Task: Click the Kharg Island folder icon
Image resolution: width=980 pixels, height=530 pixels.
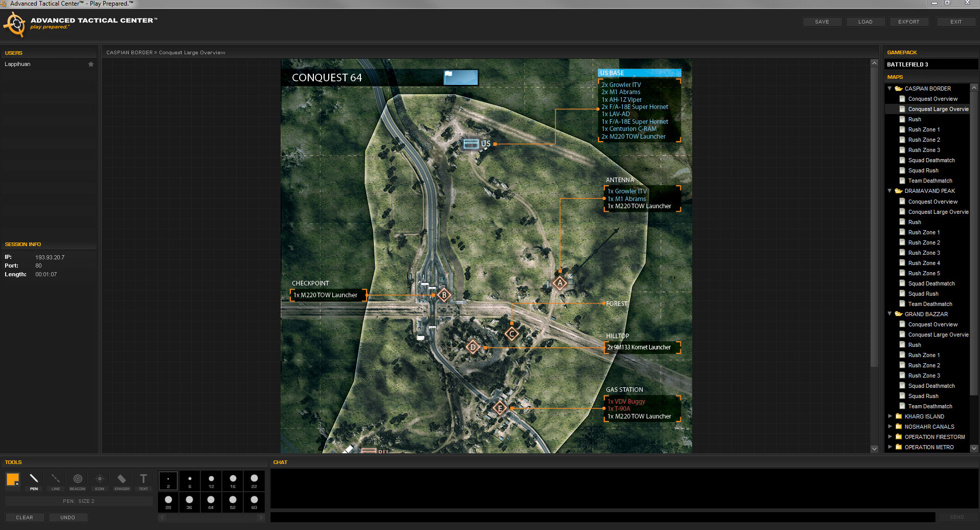Action: pyautogui.click(x=899, y=416)
